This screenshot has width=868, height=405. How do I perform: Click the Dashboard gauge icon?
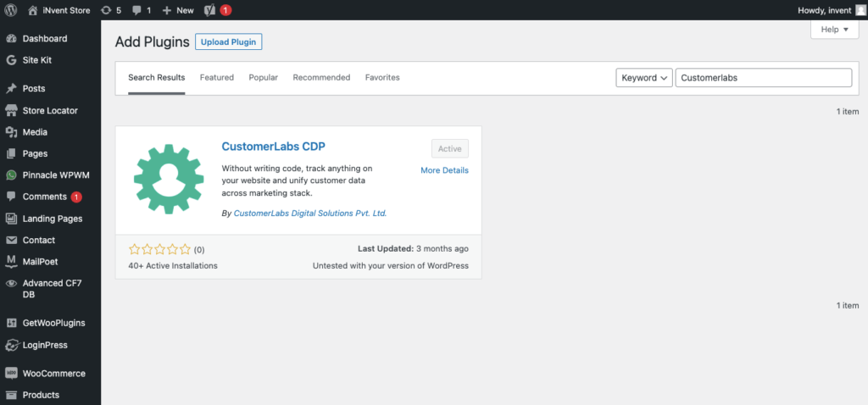tap(11, 39)
